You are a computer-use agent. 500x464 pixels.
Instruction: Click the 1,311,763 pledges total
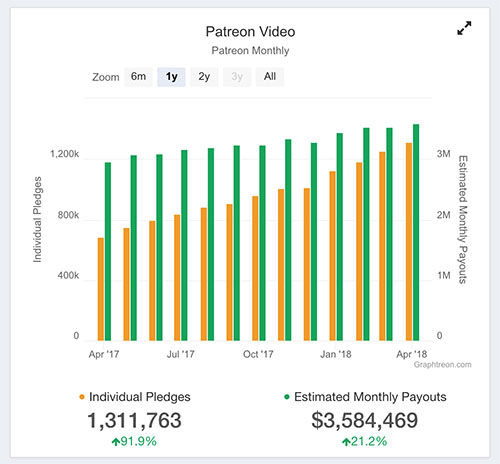[134, 420]
